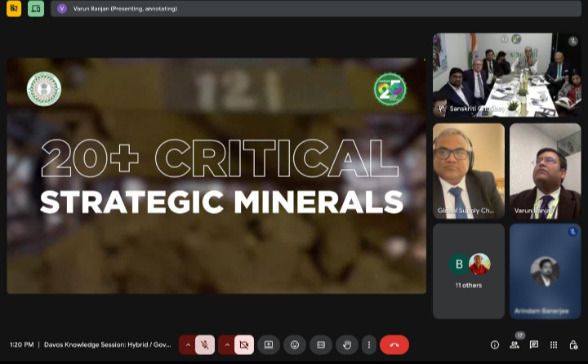This screenshot has width=588, height=364.
Task: Open meeting details info icon
Action: click(495, 344)
